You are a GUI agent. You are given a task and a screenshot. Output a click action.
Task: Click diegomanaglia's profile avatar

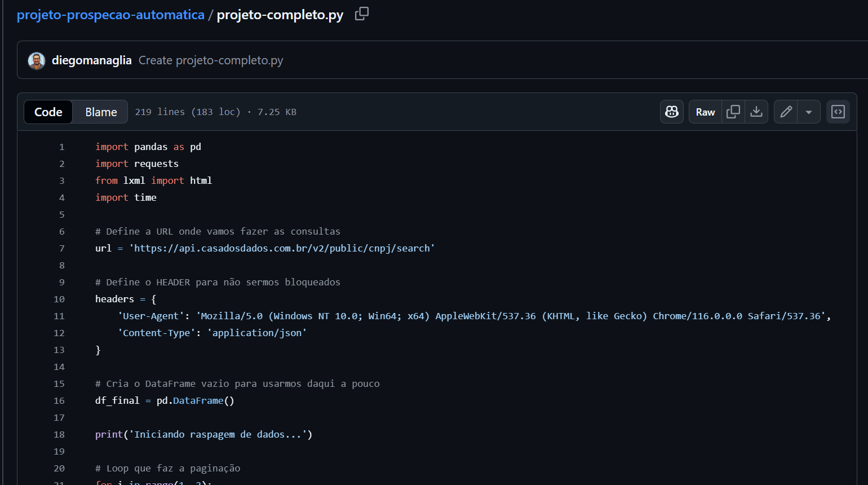point(36,60)
